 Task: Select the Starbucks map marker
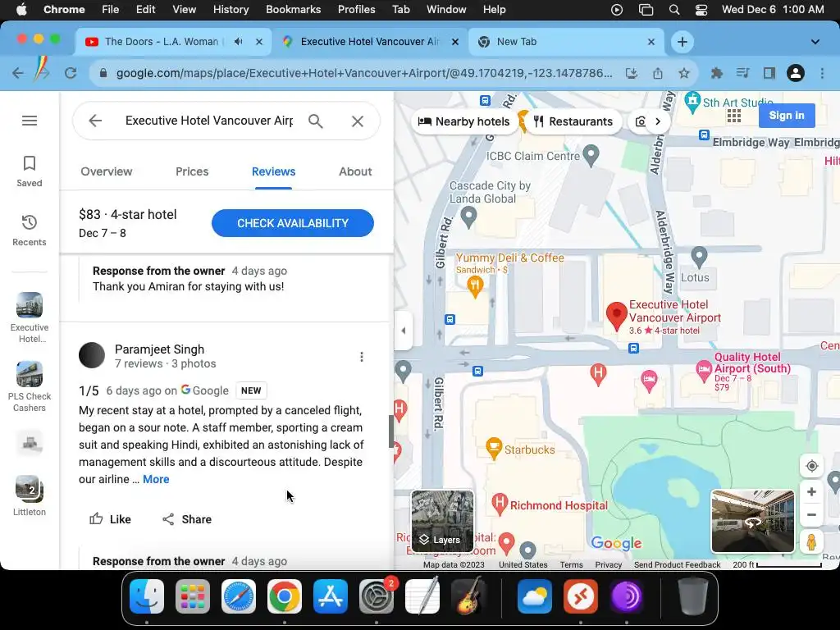[493, 449]
